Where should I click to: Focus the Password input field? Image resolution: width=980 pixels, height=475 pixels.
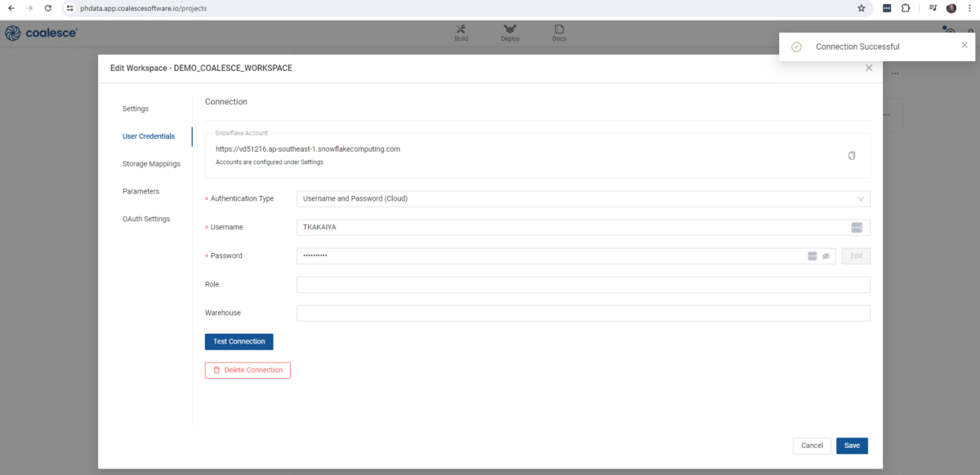pos(566,256)
